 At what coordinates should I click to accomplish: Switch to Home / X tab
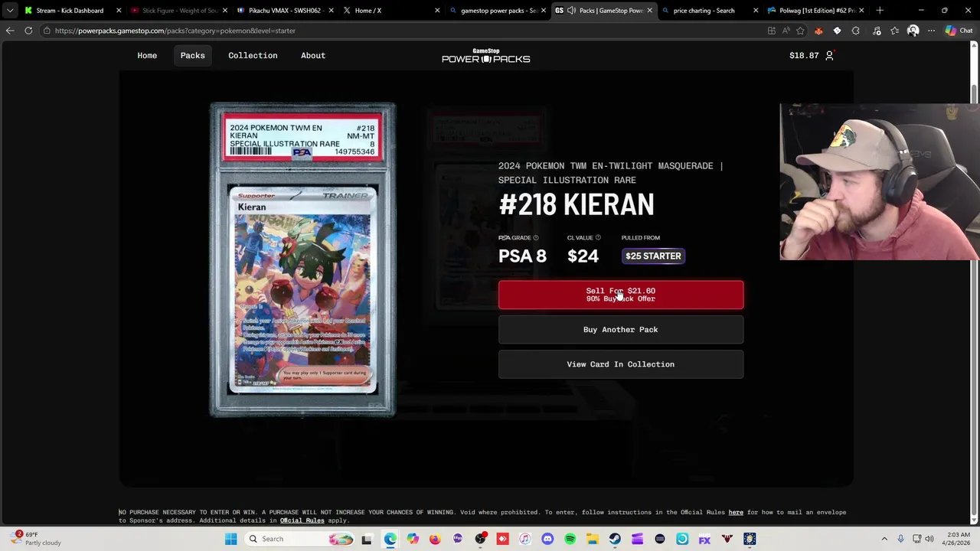[390, 11]
